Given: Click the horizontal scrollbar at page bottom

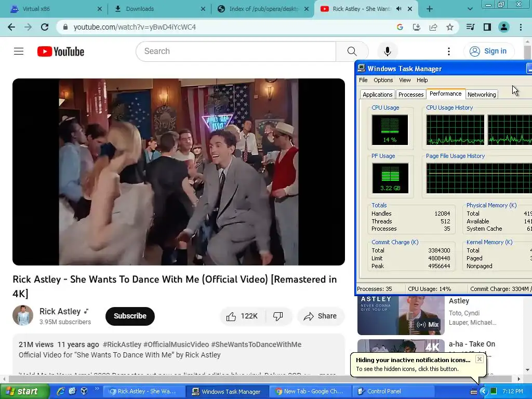Looking at the screenshot, I should [x=260, y=379].
